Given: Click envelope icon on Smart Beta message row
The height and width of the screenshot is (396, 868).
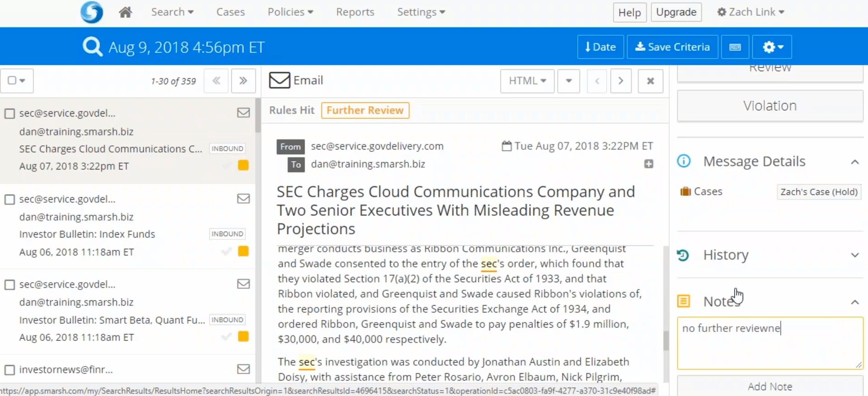Looking at the screenshot, I should 244,284.
